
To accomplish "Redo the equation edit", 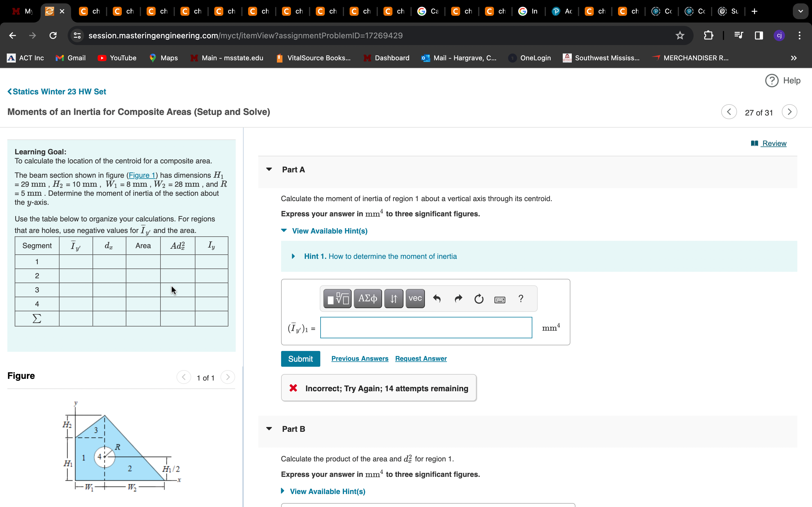I will click(x=458, y=299).
